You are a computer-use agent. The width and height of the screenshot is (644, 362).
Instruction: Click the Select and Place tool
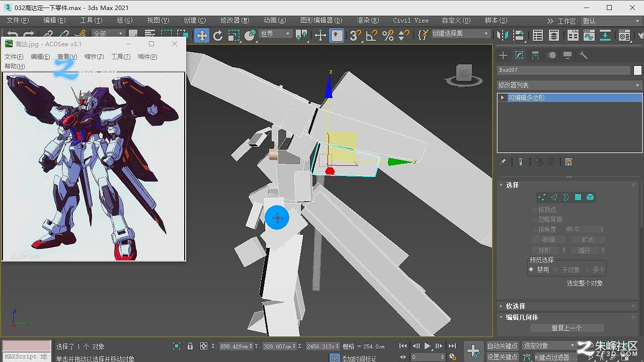click(250, 35)
